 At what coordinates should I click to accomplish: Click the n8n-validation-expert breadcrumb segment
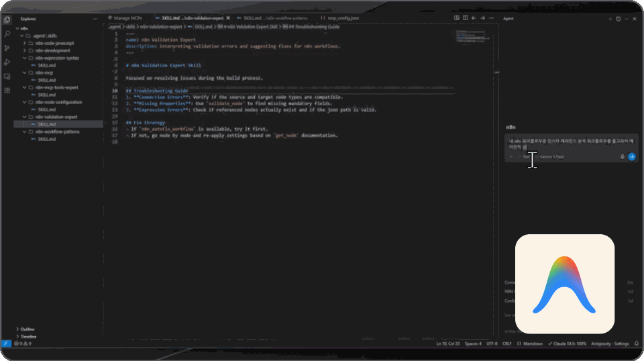pyautogui.click(x=161, y=27)
